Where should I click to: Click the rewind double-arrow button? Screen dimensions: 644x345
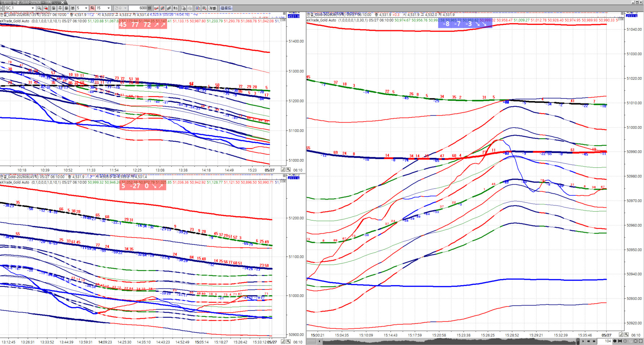click(x=588, y=341)
